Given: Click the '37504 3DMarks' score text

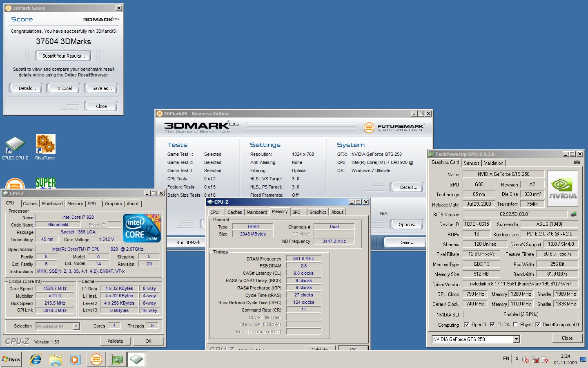Looking at the screenshot, I should [63, 41].
